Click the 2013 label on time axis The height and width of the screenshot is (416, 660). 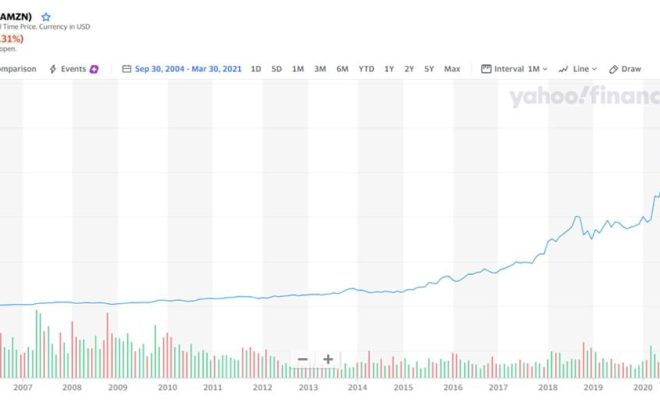click(x=308, y=387)
